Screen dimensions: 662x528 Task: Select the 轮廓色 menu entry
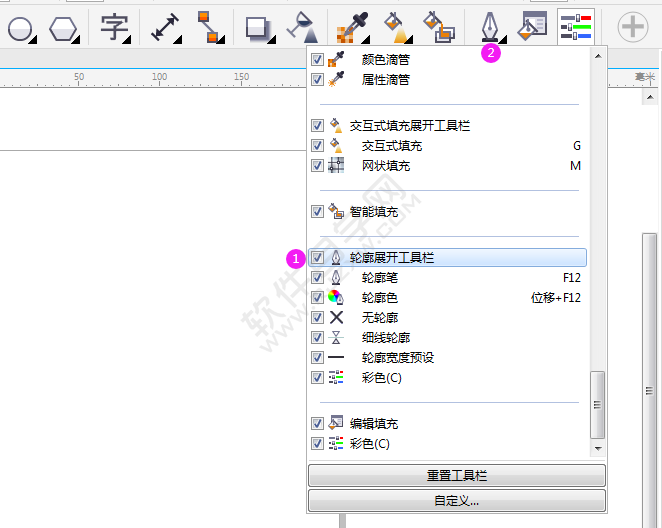[447, 298]
